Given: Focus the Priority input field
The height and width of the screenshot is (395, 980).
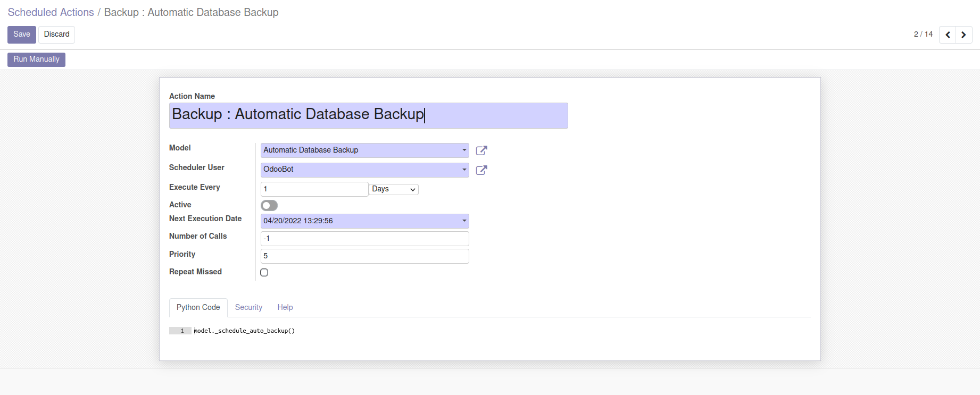Looking at the screenshot, I should (x=364, y=256).
